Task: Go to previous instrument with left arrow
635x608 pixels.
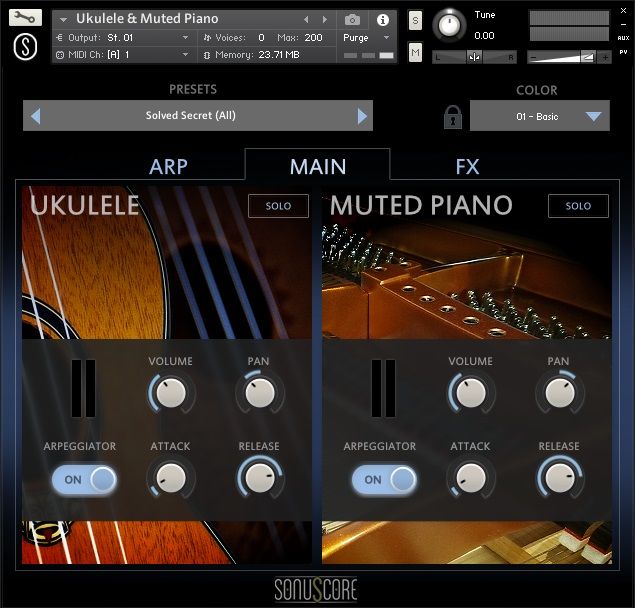Action: (306, 19)
